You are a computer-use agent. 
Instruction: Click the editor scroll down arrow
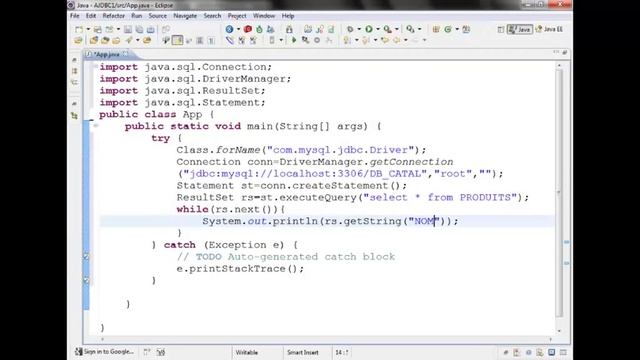tap(559, 331)
